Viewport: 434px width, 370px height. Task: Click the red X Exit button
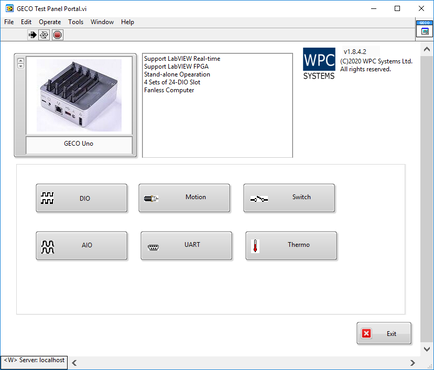384,333
